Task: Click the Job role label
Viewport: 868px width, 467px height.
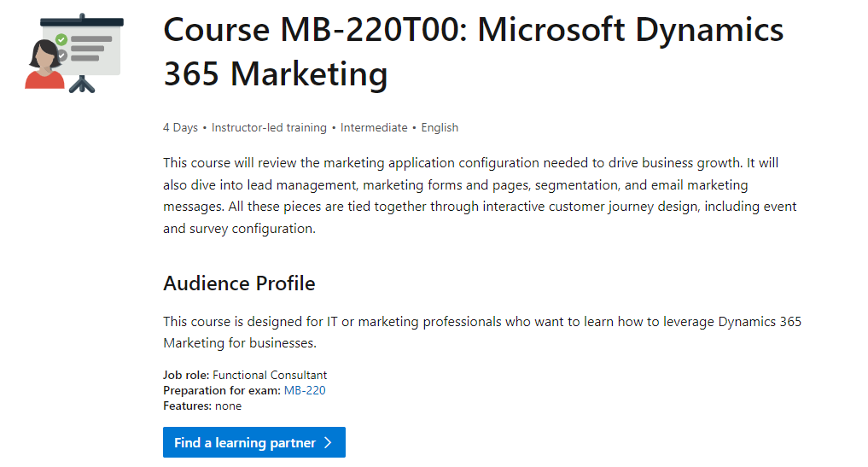Action: (x=186, y=375)
